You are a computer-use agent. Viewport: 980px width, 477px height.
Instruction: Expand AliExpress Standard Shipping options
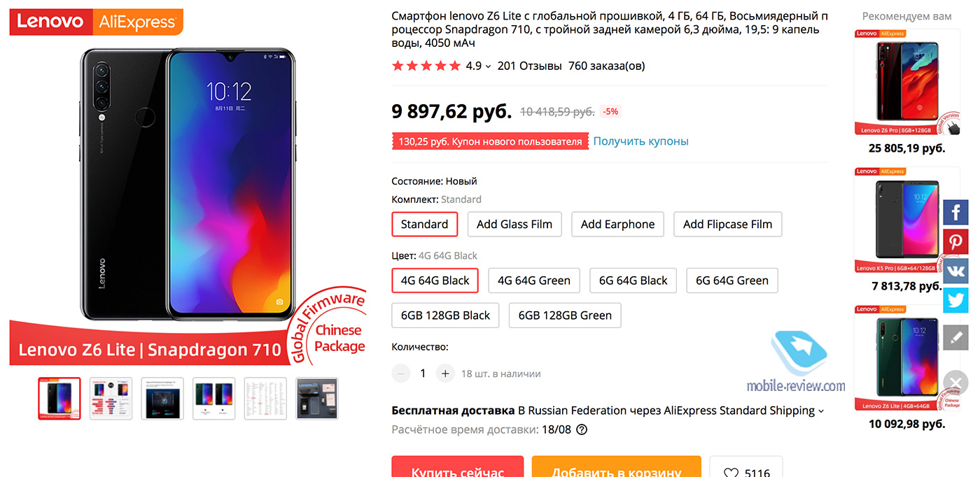click(x=821, y=411)
